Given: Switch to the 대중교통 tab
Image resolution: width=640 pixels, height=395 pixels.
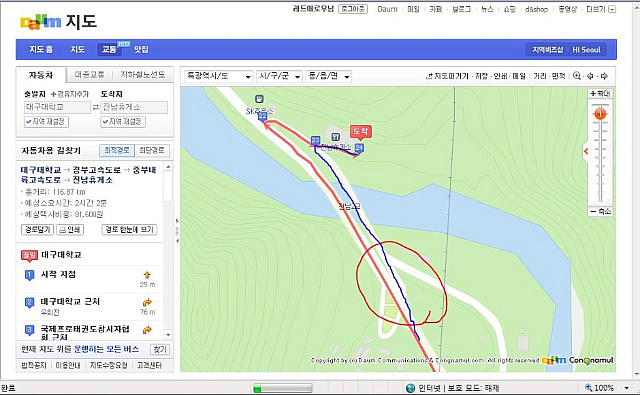Looking at the screenshot, I should click(x=89, y=75).
